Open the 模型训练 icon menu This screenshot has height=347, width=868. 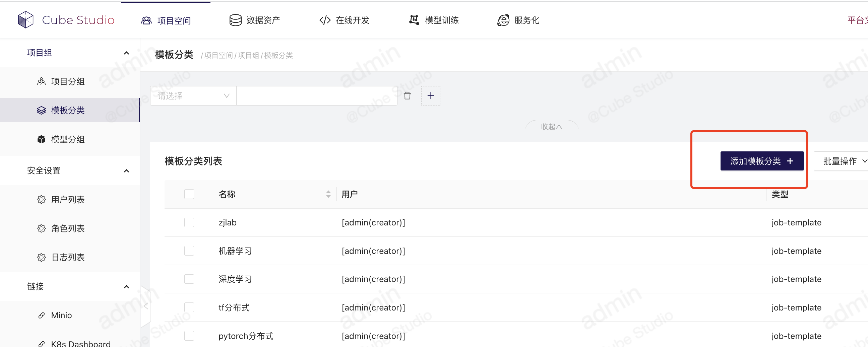tap(414, 20)
